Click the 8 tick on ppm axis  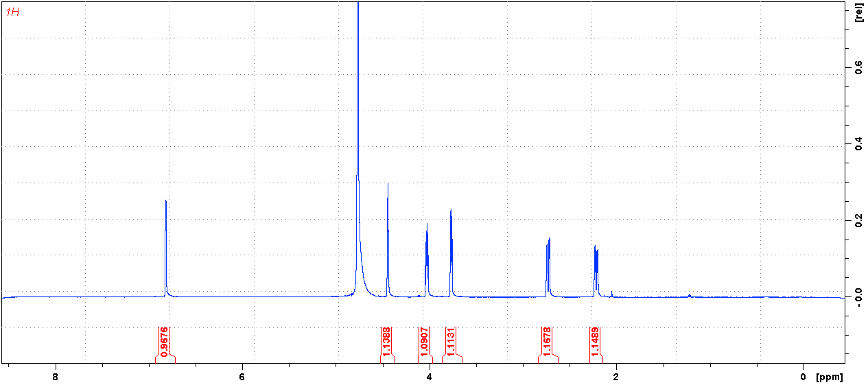coord(55,377)
